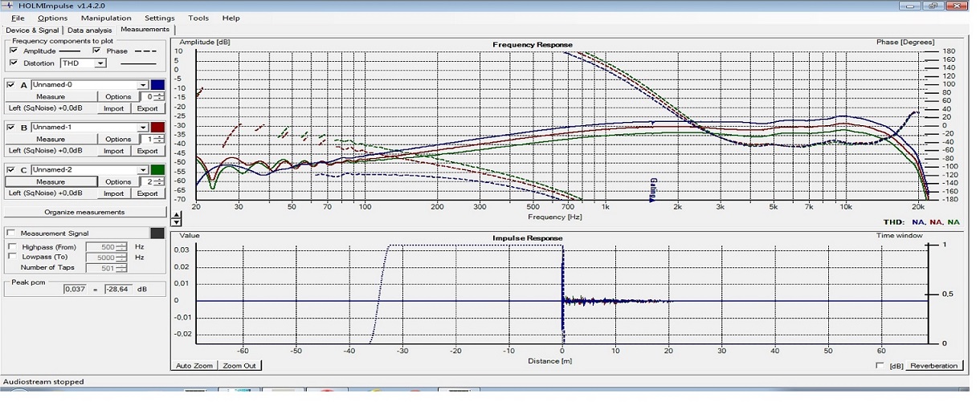980x402 pixels.
Task: Click the dark Measurement Signal color box
Action: pos(158,233)
